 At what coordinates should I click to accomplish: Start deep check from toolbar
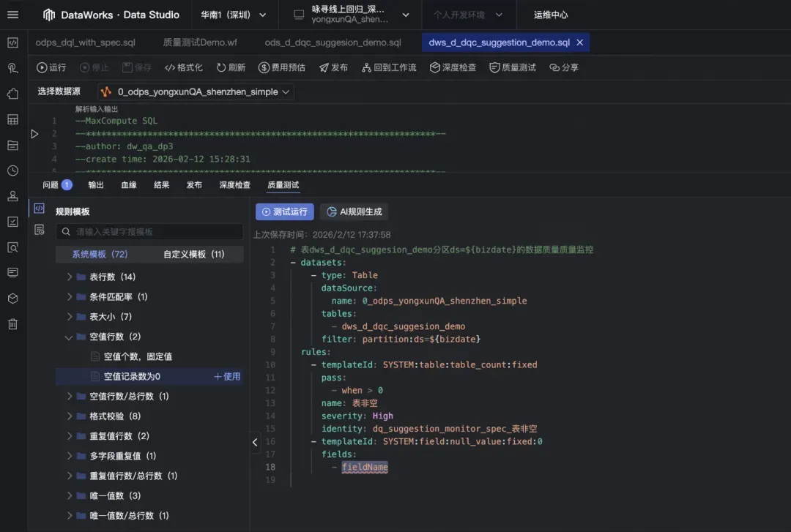[453, 67]
